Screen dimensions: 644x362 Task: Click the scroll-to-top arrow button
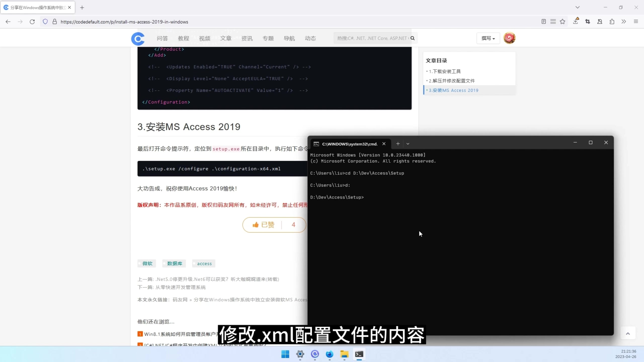628,333
